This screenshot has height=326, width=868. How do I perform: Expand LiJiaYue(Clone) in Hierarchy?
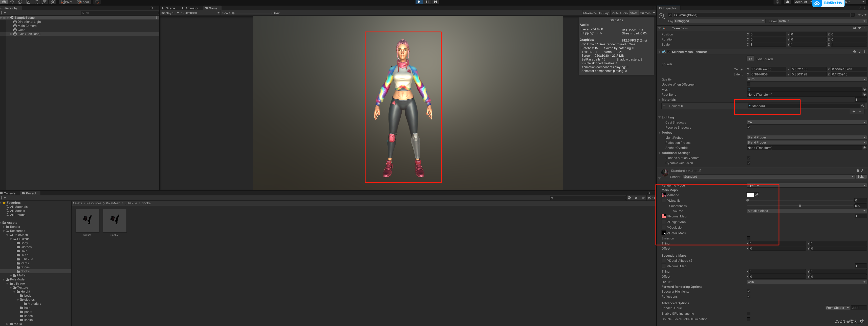point(11,34)
